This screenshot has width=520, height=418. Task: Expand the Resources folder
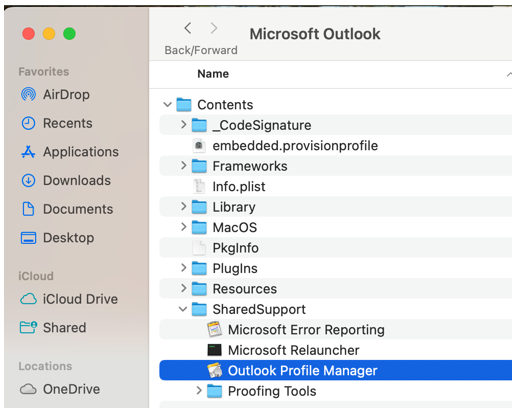(183, 288)
